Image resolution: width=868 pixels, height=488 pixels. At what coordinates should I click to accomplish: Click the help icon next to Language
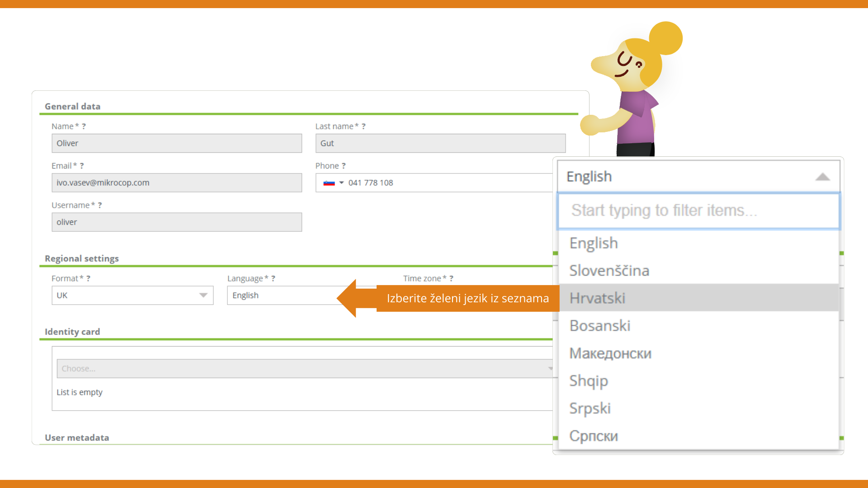coord(273,278)
